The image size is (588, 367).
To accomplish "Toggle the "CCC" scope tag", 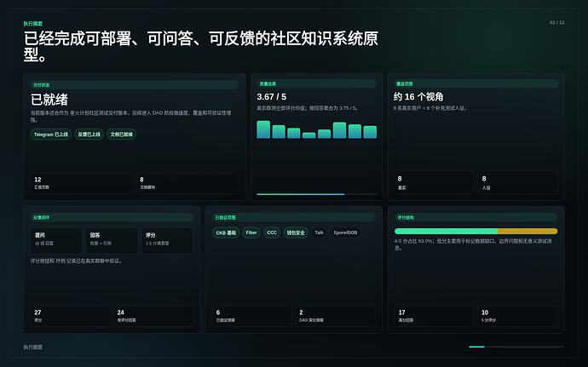I will click(272, 232).
